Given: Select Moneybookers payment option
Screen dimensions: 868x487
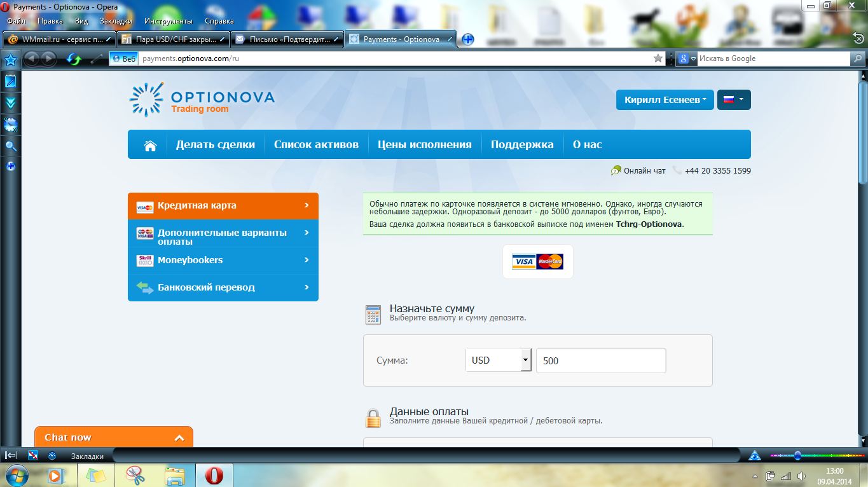Looking at the screenshot, I should [223, 261].
